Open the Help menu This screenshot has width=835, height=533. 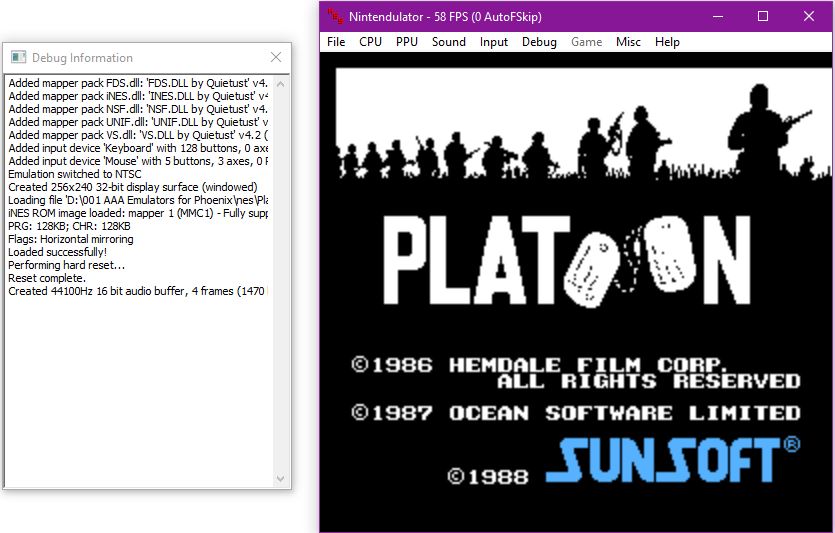point(667,42)
